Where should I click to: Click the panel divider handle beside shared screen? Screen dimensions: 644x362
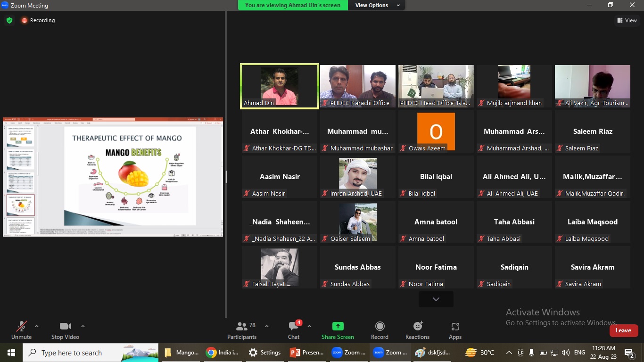(x=226, y=177)
